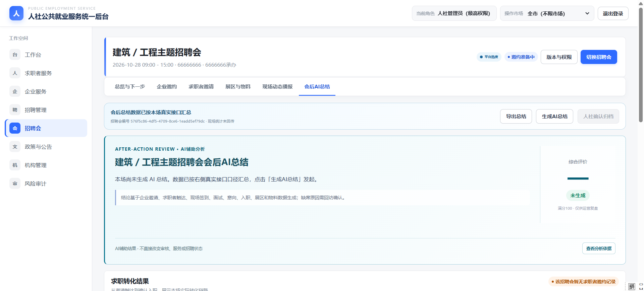Click the 机 icon beside 机构管理
This screenshot has width=644, height=291.
coord(15,165)
